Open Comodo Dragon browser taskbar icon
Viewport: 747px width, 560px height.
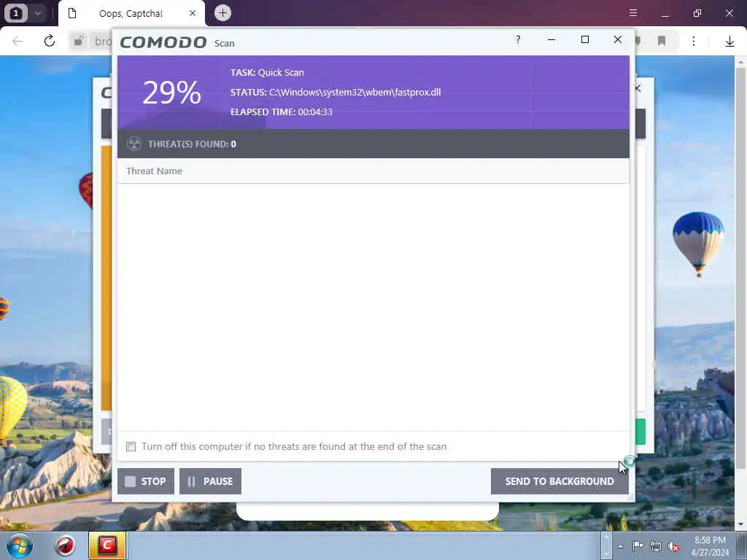click(65, 545)
